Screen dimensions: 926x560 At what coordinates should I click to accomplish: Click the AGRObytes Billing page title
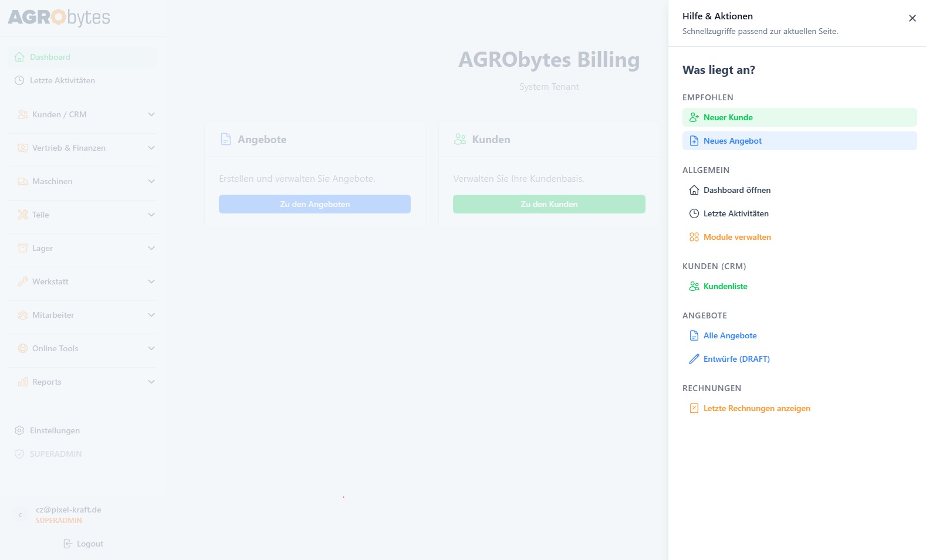click(x=549, y=60)
